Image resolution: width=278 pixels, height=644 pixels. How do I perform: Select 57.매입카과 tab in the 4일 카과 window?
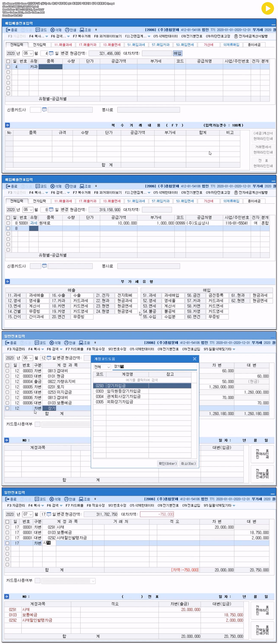coord(160,45)
